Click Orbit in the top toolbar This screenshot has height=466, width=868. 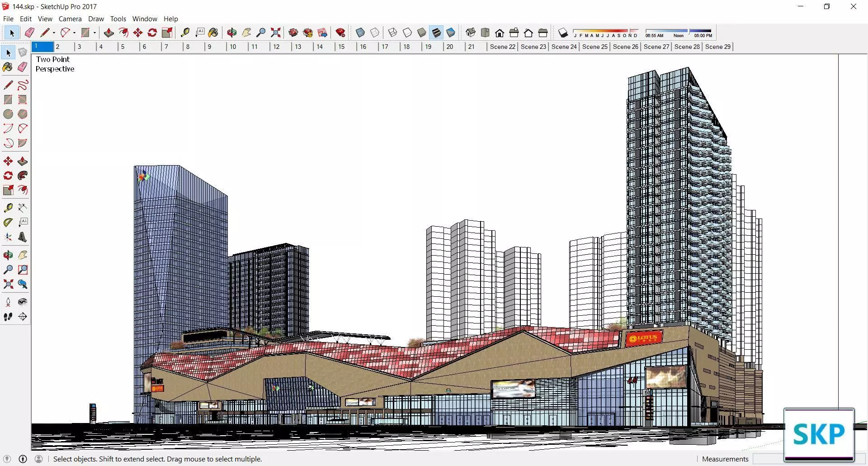tap(232, 33)
